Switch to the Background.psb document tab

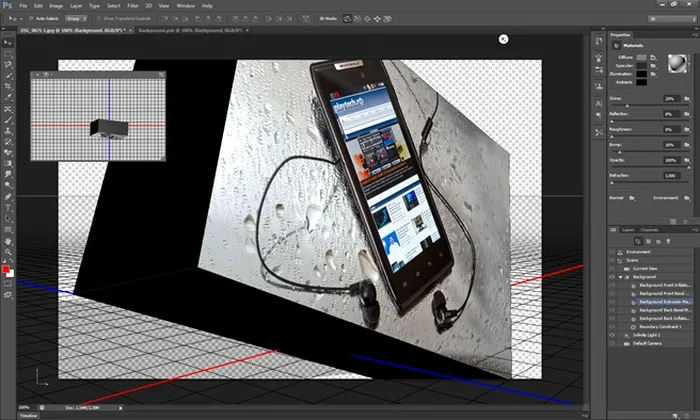190,30
